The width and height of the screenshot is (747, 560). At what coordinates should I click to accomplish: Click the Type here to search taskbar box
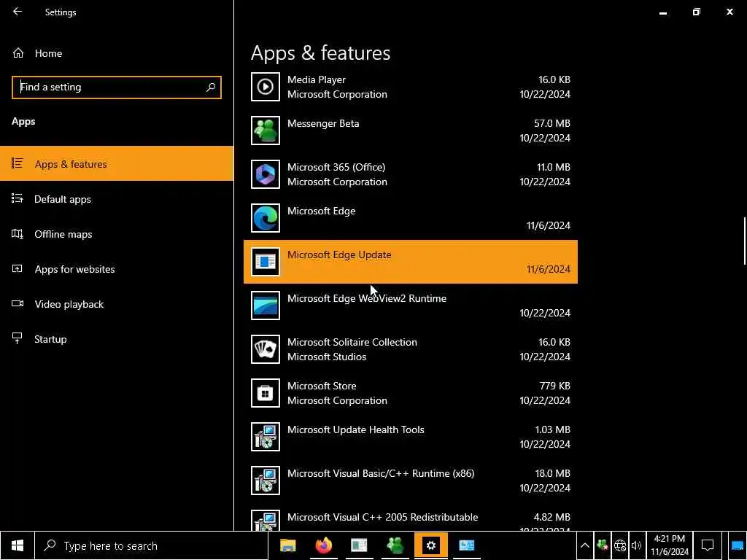(152, 545)
